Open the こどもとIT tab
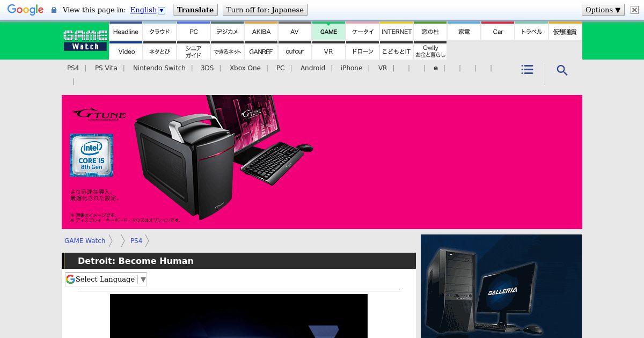Viewport: 644px width, 338px height. point(397,51)
